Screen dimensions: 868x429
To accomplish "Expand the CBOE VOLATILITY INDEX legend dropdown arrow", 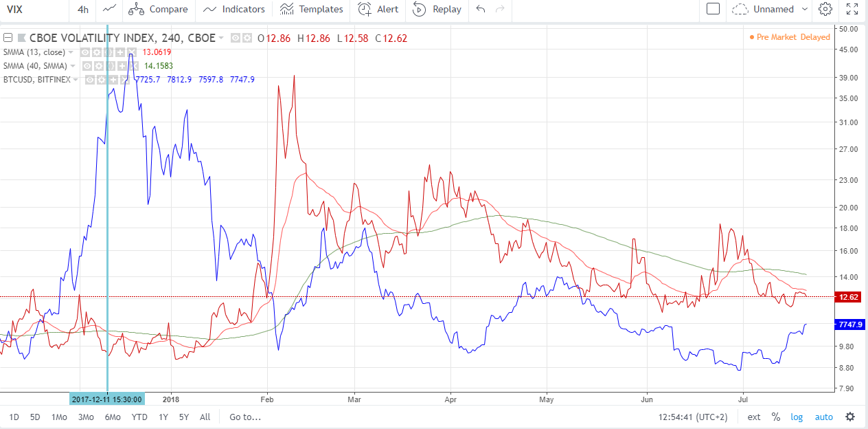I will click(221, 38).
